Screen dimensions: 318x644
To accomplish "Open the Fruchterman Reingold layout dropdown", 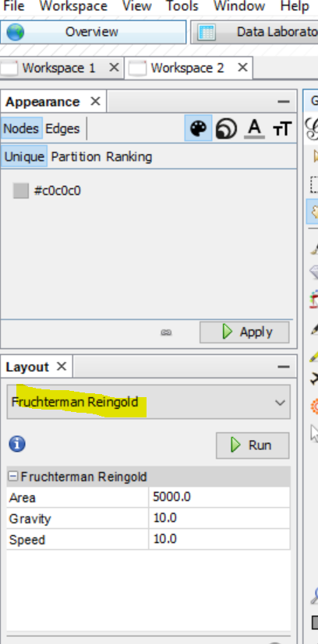I will (x=149, y=402).
